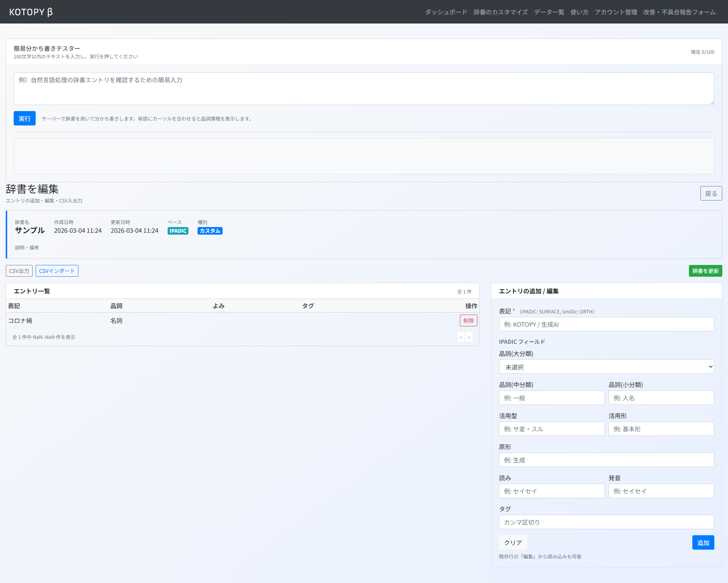
Task: Open 品詞(大分類) dropdown
Action: coord(606,367)
